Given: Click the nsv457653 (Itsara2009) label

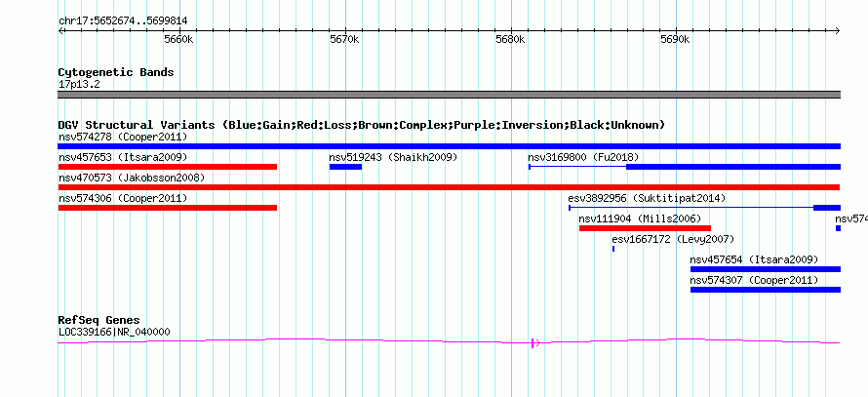Looking at the screenshot, I should tap(123, 157).
